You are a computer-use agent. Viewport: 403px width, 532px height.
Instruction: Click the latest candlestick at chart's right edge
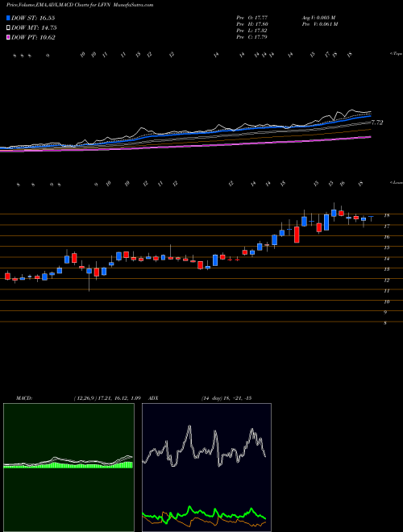pyautogui.click(x=371, y=217)
